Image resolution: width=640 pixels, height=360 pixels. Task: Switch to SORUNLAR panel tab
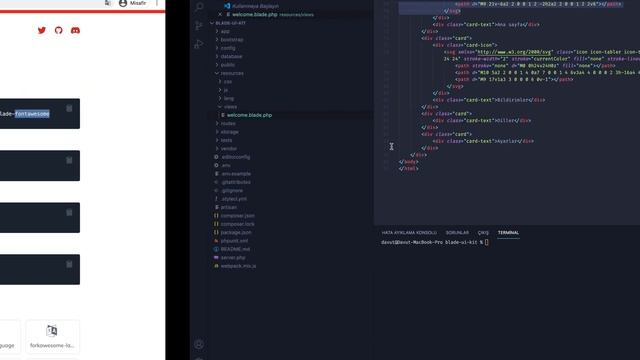[457, 233]
